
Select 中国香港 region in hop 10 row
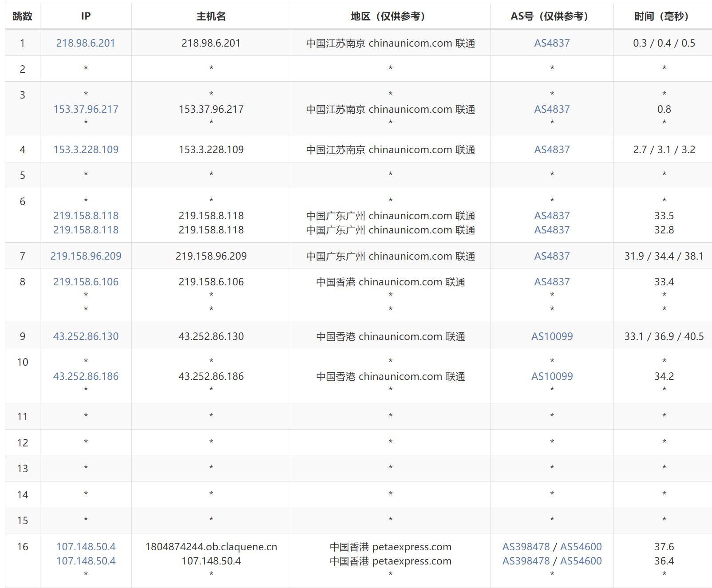pos(391,376)
